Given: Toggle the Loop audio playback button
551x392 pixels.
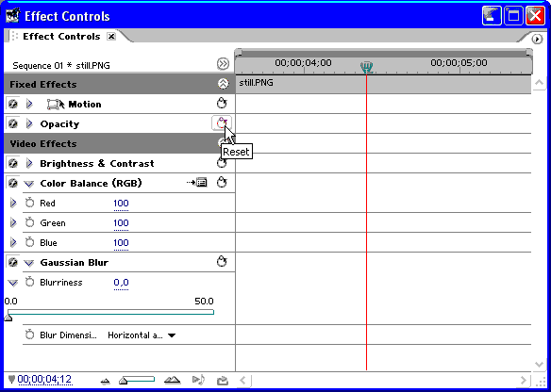Looking at the screenshot, I should (222, 380).
